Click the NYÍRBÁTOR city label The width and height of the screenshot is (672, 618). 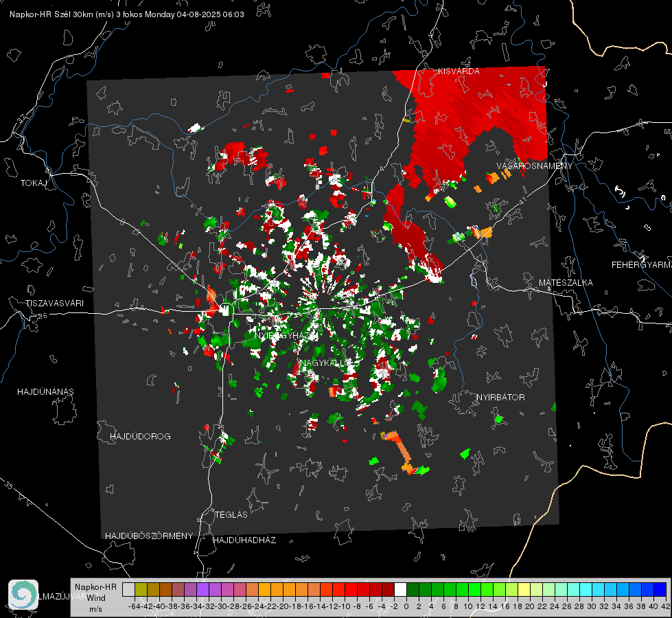coord(500,398)
